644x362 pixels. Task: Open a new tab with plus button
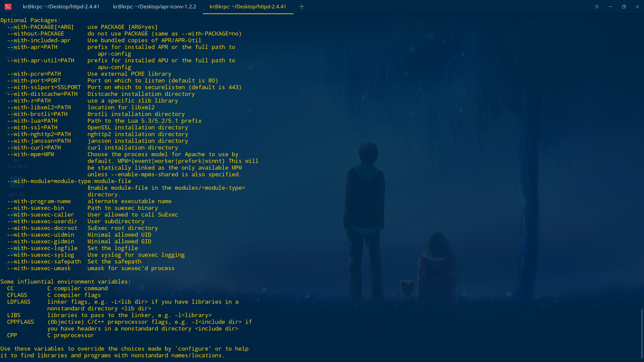302,7
